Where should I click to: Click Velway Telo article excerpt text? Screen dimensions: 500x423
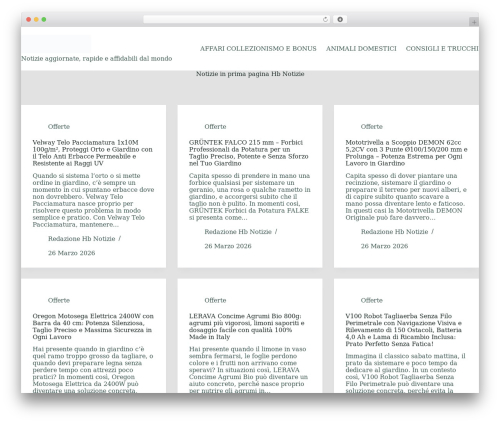coord(93,200)
